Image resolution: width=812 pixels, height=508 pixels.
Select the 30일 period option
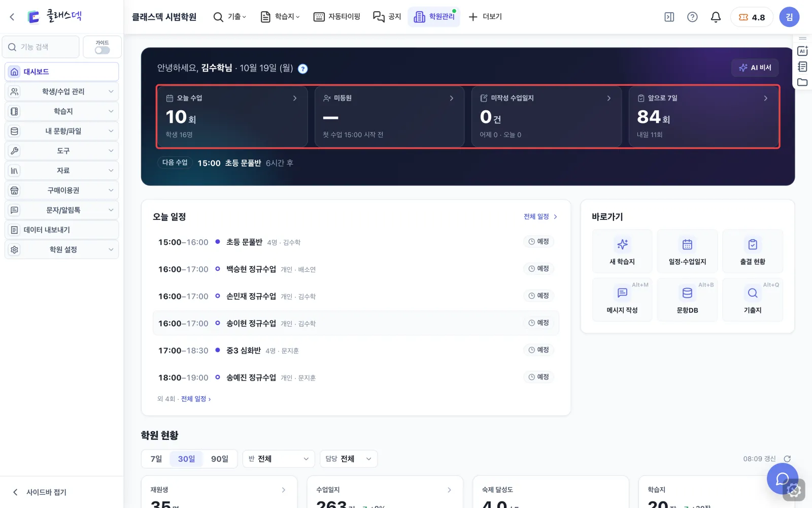[x=186, y=459]
